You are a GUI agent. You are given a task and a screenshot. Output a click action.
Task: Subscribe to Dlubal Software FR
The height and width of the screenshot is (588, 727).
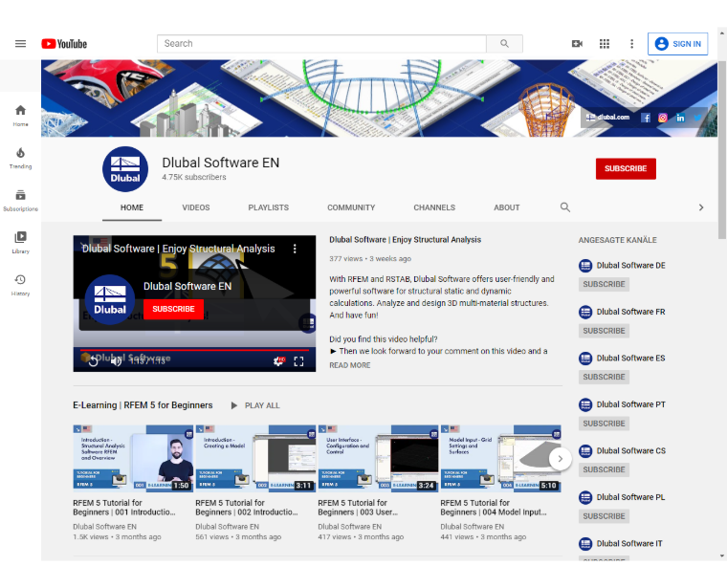pyautogui.click(x=604, y=331)
